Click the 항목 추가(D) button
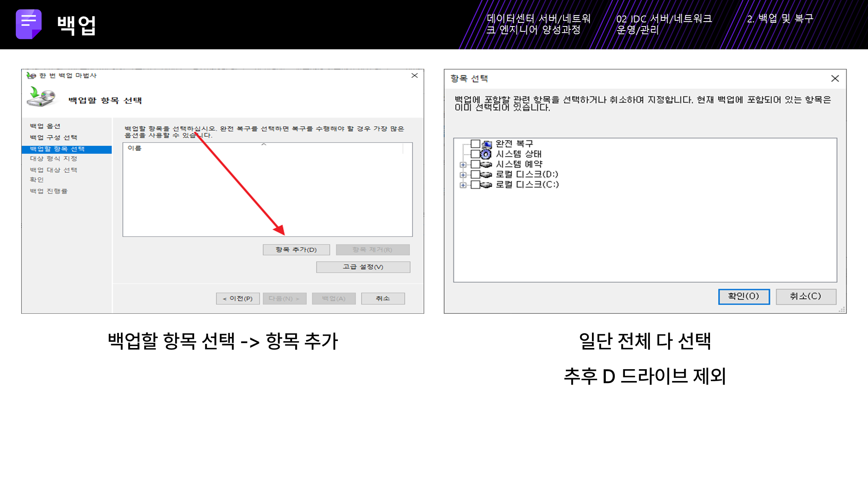 296,249
